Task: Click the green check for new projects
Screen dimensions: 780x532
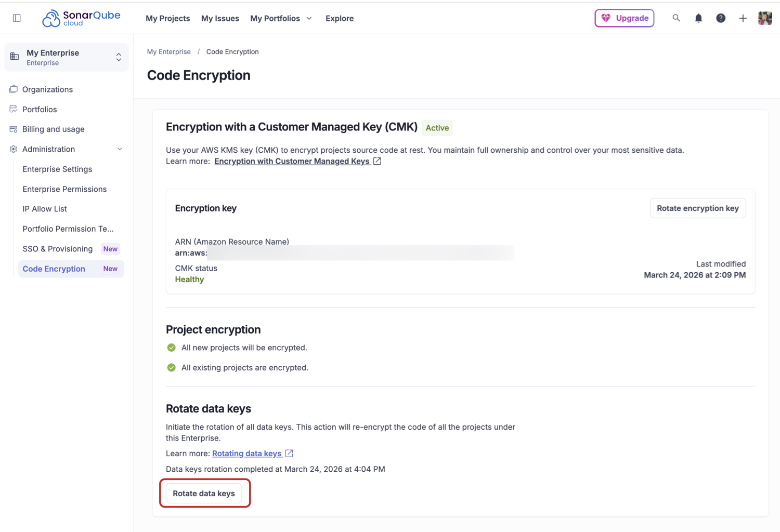Action: 172,348
